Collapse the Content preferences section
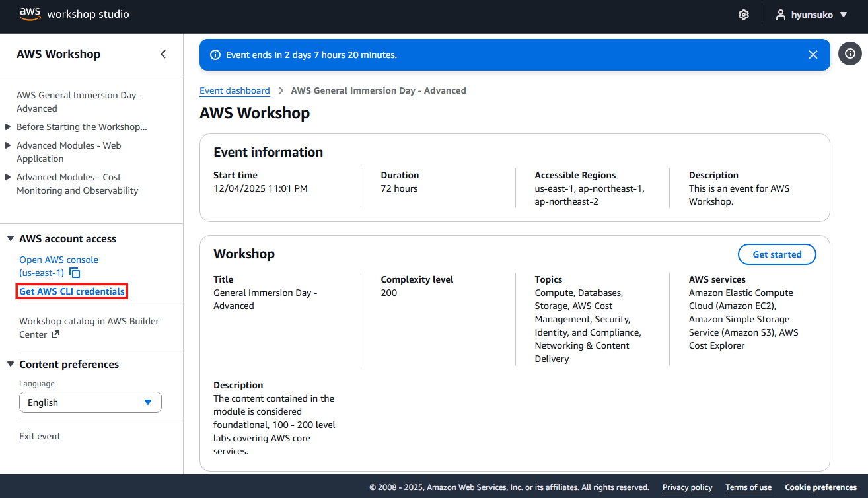 point(11,365)
